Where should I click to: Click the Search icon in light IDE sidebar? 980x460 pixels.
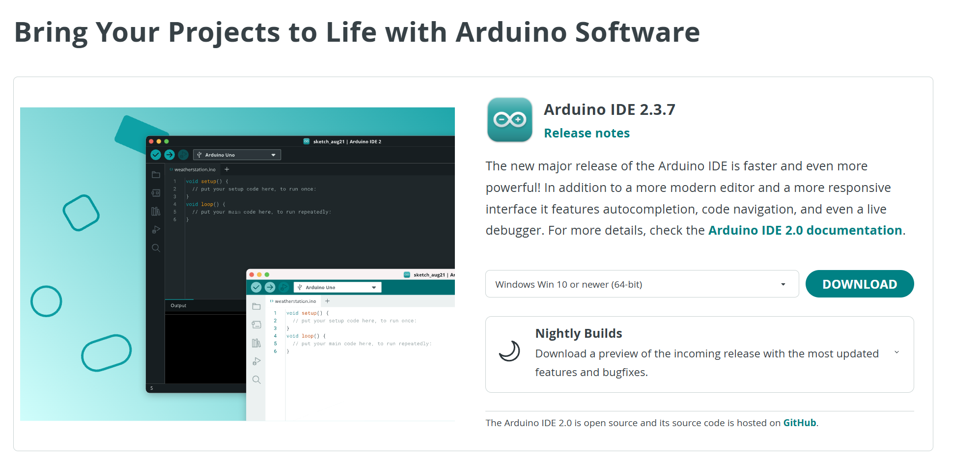pyautogui.click(x=256, y=379)
